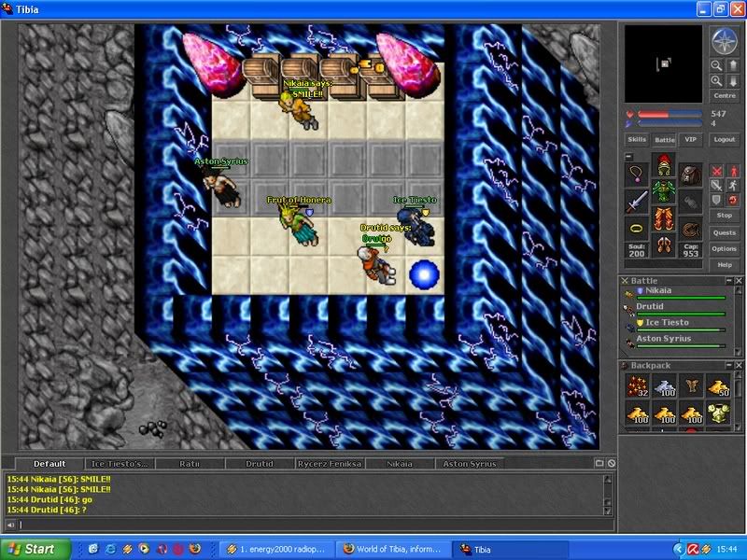This screenshot has height=560, width=747.
Task: Open the Options menu
Action: pyautogui.click(x=725, y=248)
